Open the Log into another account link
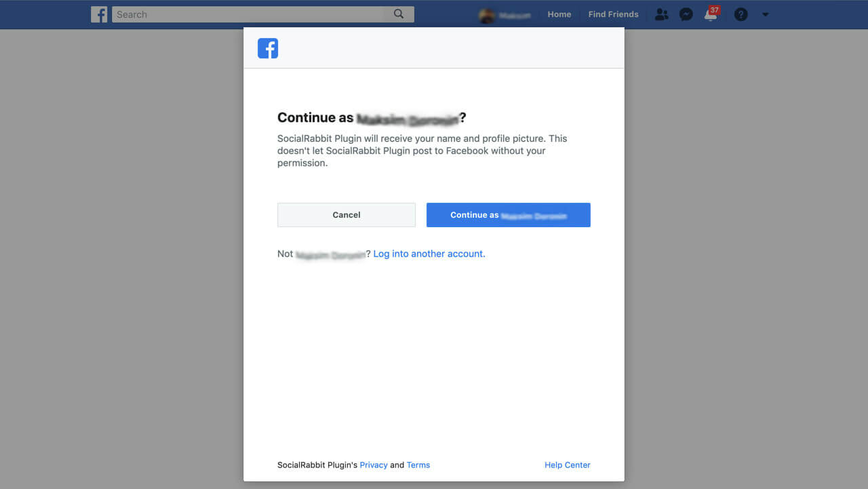Image resolution: width=868 pixels, height=489 pixels. 429,254
